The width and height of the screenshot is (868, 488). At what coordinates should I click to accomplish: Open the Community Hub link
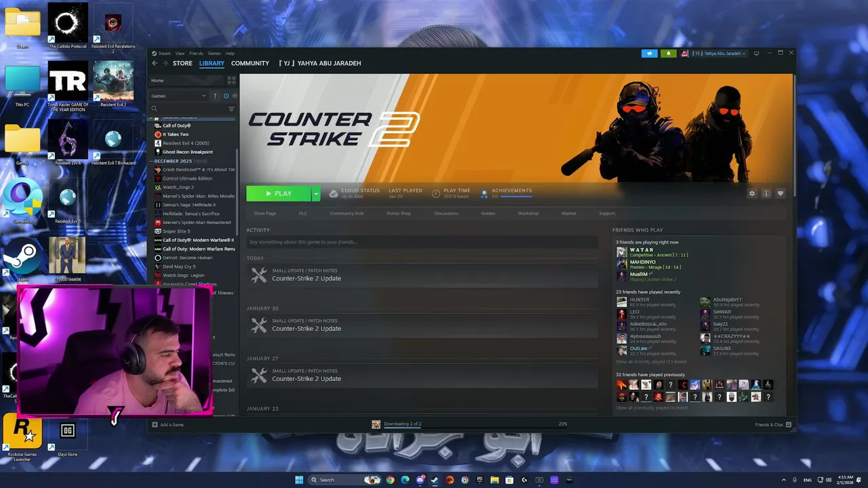347,213
